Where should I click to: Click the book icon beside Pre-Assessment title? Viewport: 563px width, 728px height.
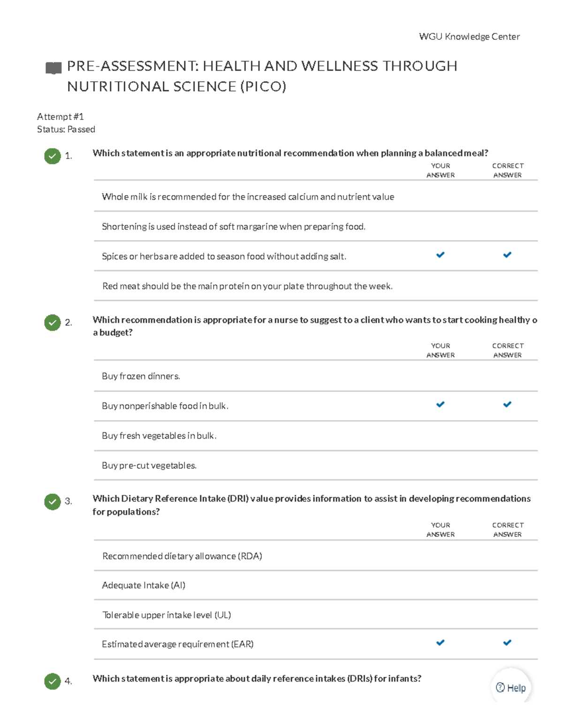(53, 68)
